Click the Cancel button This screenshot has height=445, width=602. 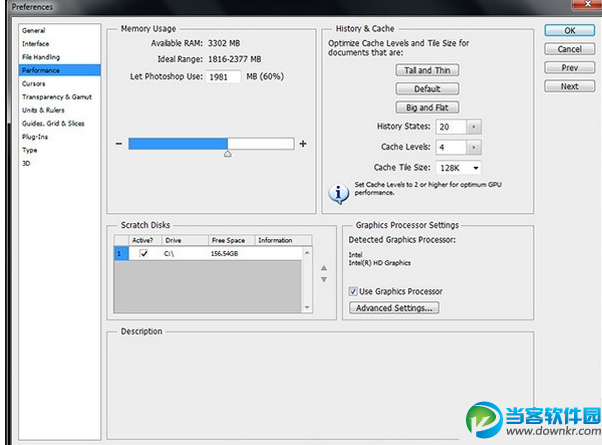(569, 49)
